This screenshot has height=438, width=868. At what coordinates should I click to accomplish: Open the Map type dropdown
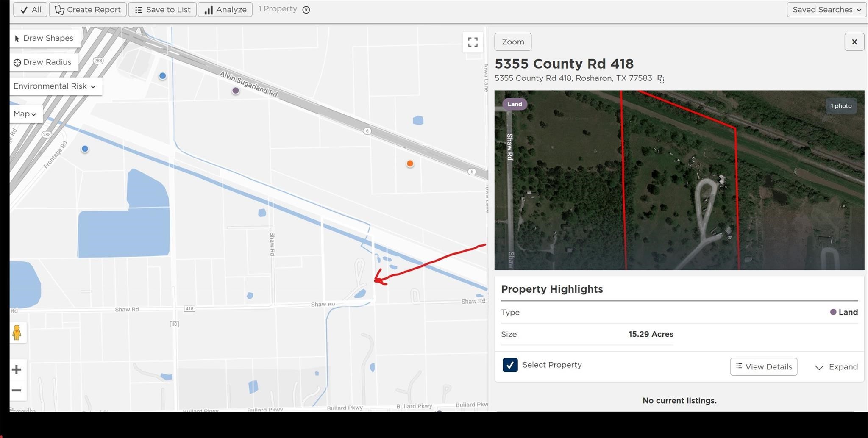point(25,114)
